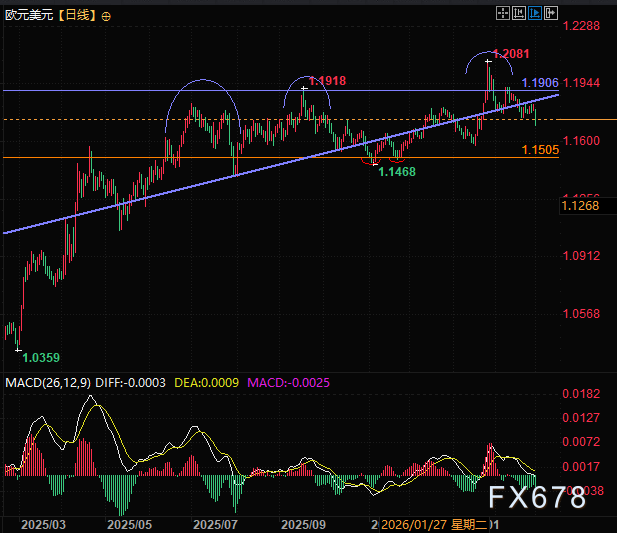
Task: Toggle the highlighted blue auto-scroll chart icon
Action: coord(535,13)
